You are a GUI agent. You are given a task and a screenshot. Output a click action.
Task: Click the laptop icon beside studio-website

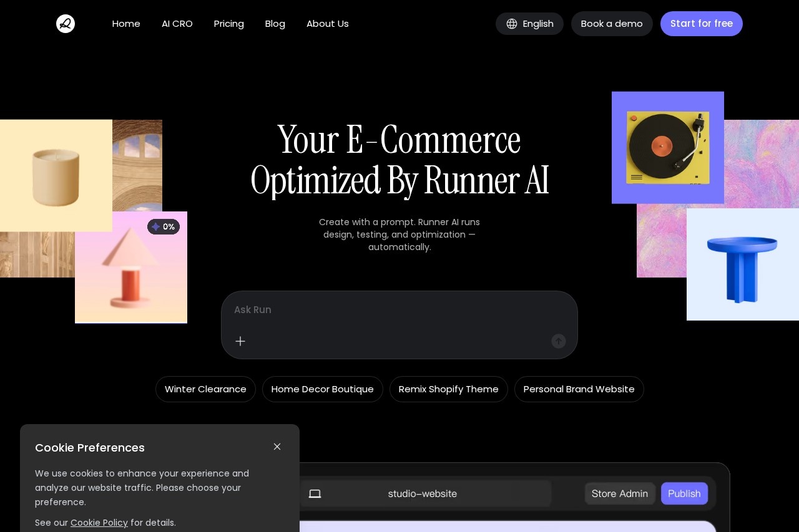(x=315, y=493)
